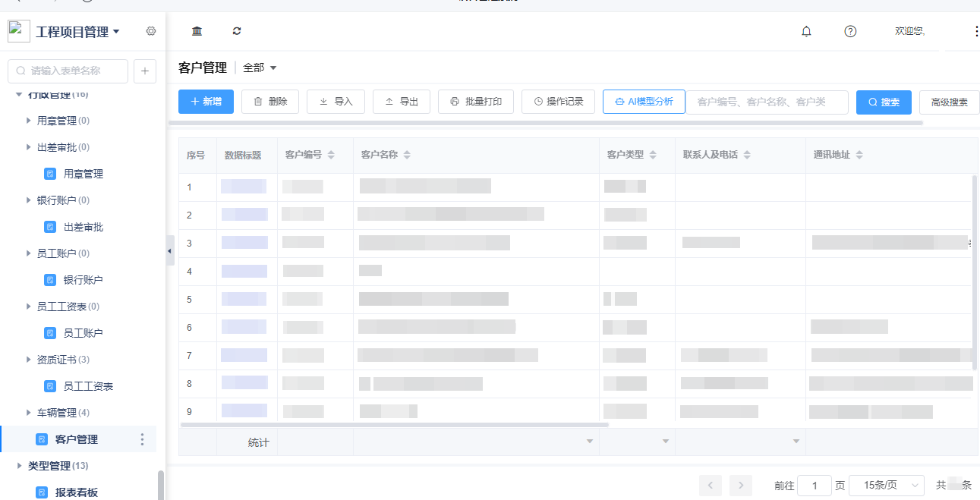Click the 导入 button

pos(336,102)
